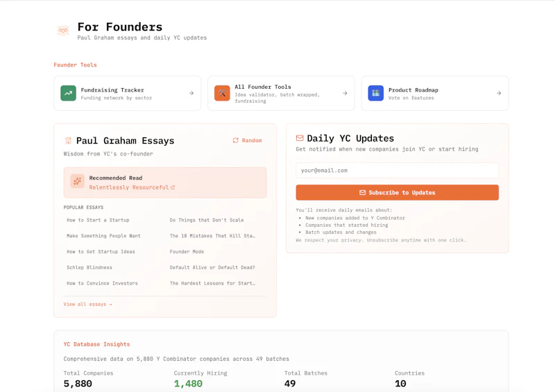This screenshot has width=555, height=392.
Task: Click the For Founders owl logo
Action: coord(63,31)
